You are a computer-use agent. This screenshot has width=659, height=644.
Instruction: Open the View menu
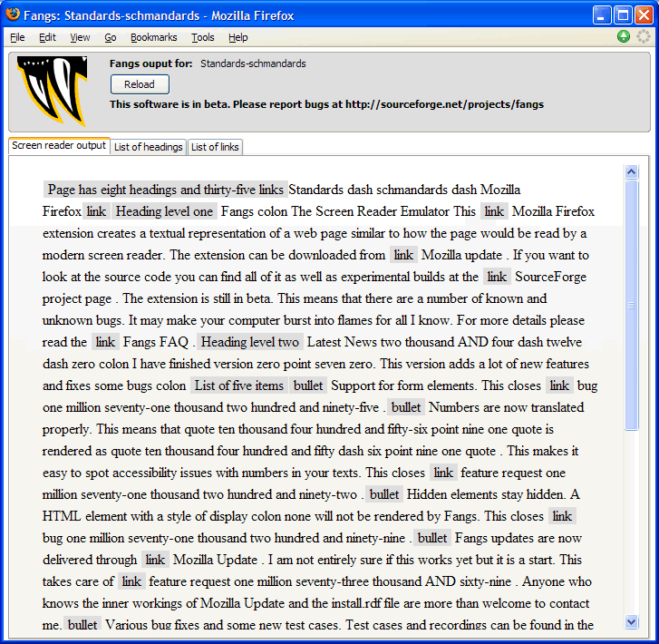(x=80, y=37)
